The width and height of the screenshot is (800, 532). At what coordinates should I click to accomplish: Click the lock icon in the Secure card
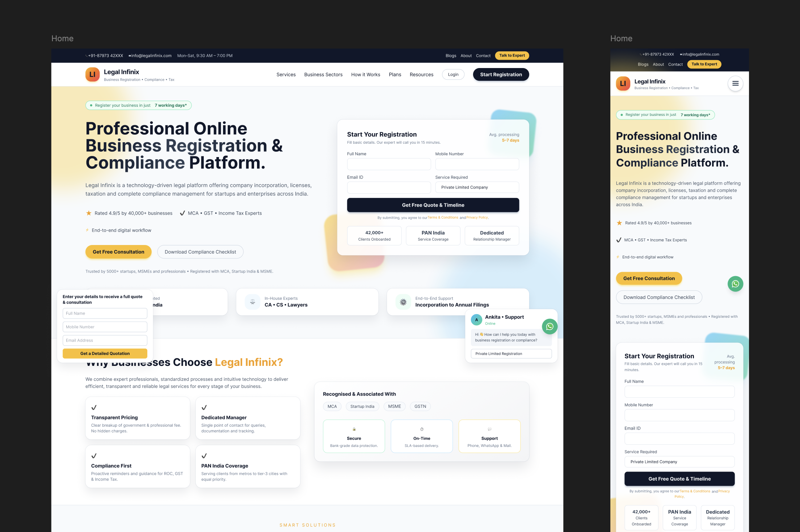[x=354, y=429]
